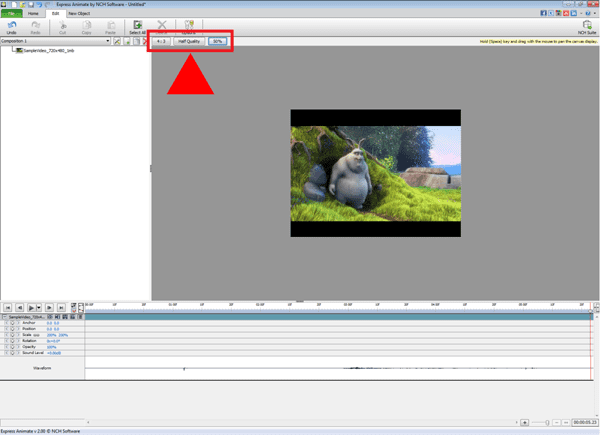
Task: Click the Copy icon in Edit ribbon
Action: [86, 27]
